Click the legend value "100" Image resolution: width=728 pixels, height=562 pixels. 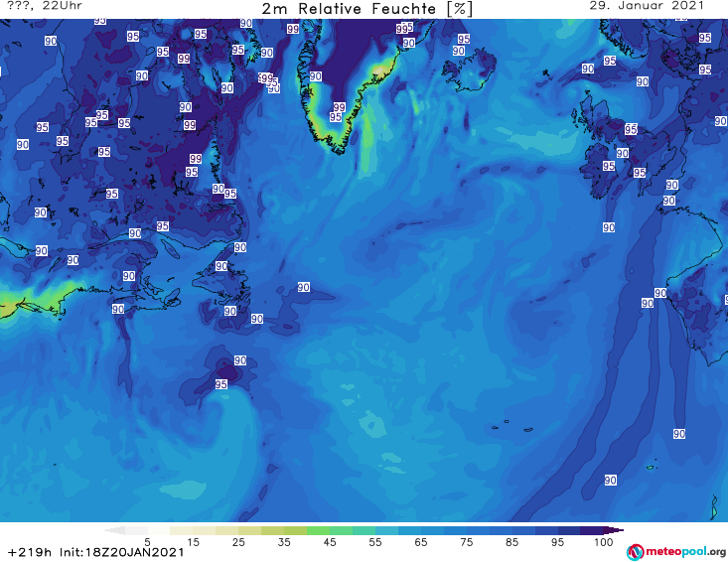604,542
